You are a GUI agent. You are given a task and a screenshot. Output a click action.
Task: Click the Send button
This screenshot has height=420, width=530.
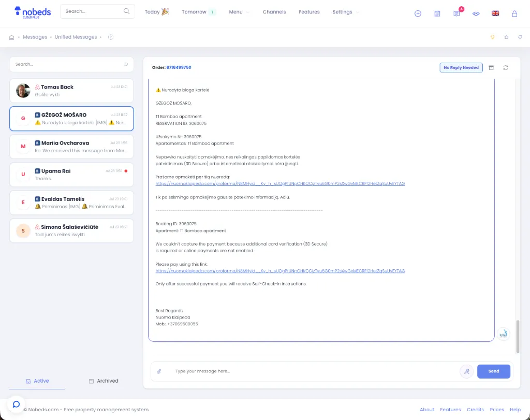(x=493, y=371)
